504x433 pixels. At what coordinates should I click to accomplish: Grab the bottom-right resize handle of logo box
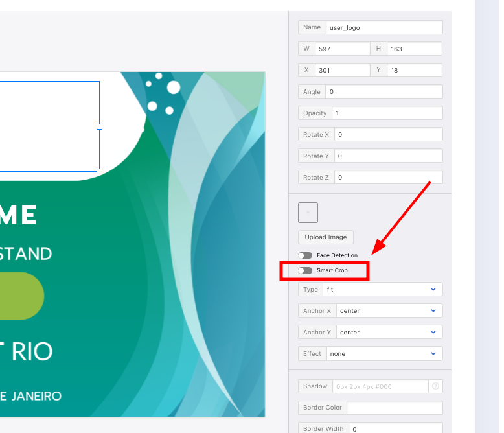coord(99,172)
